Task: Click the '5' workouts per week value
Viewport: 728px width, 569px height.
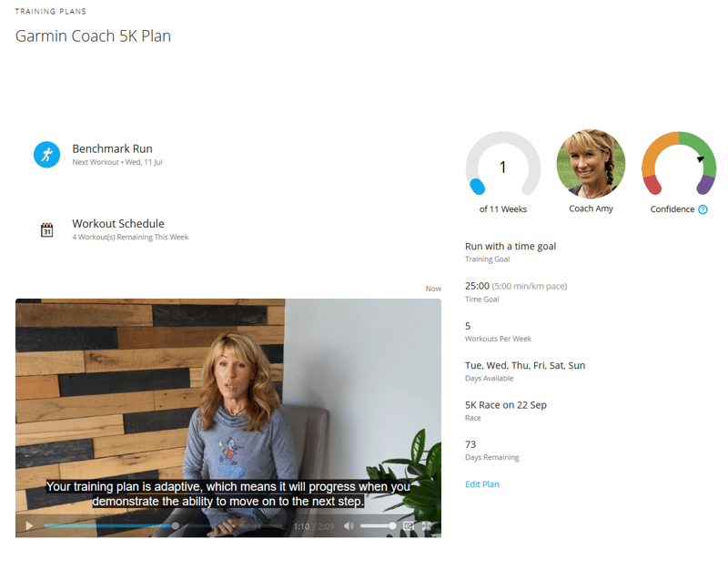Action: tap(468, 326)
